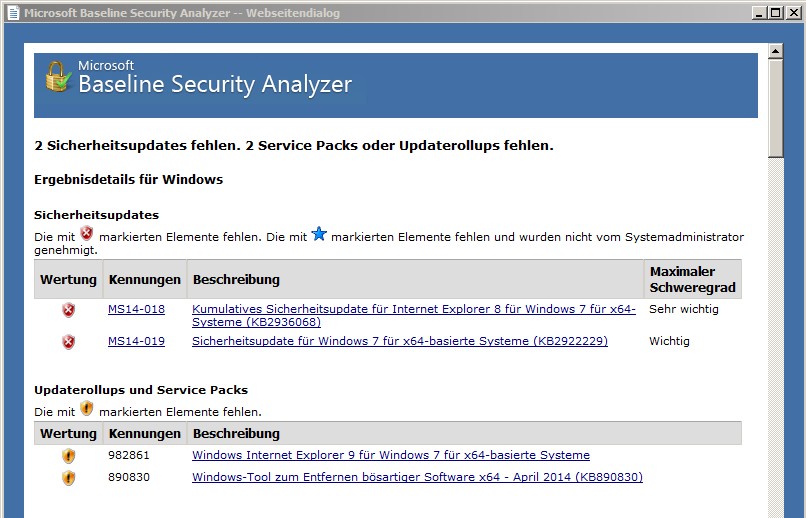Open the Windows Internet Explorer 9 link
The height and width of the screenshot is (518, 806).
point(390,456)
